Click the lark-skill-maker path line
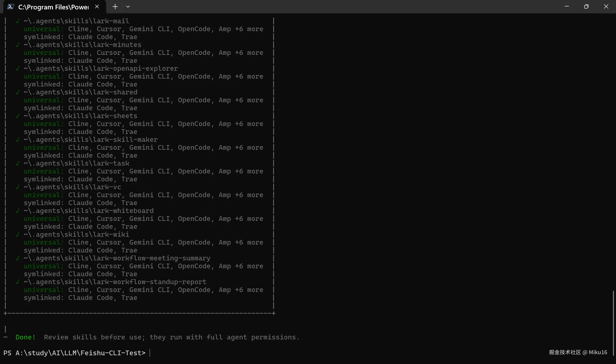Screen dimensions: 616x364 [x=91, y=139]
